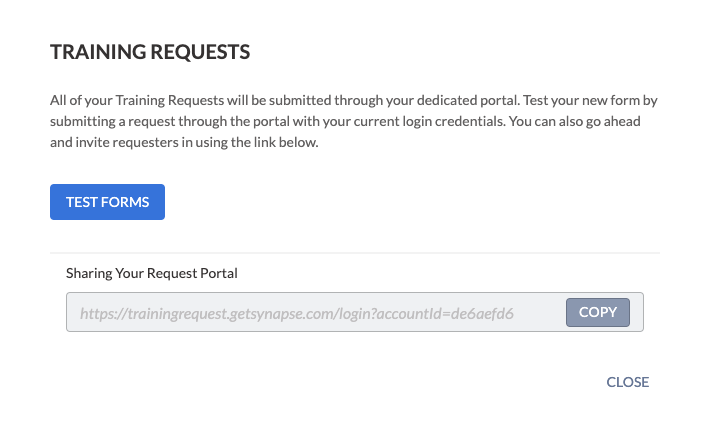
Task: Copy the request portal link
Action: 598,312
